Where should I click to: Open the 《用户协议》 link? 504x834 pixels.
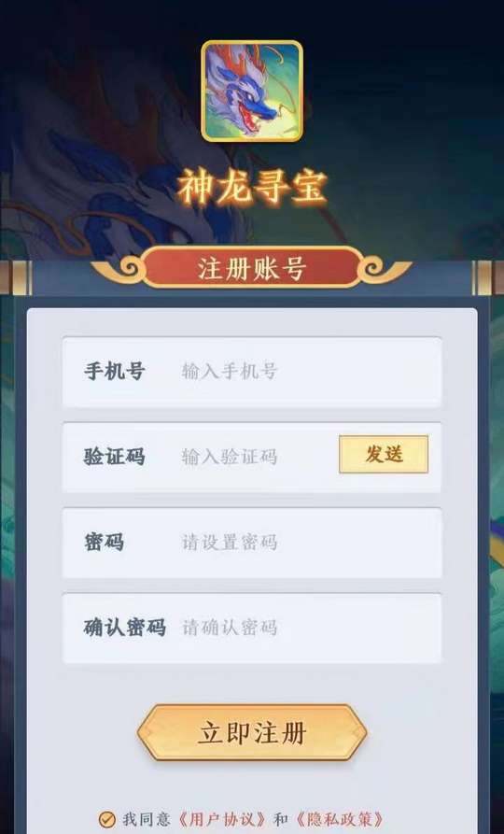pos(222,819)
